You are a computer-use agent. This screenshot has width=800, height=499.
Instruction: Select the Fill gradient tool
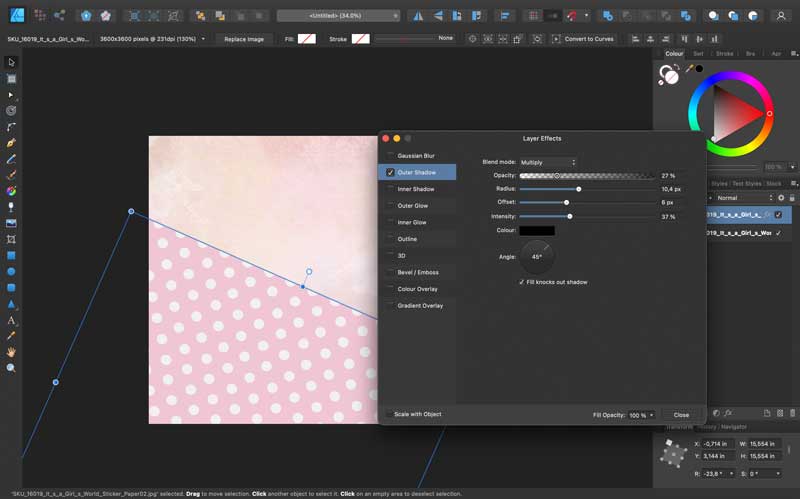tap(11, 191)
